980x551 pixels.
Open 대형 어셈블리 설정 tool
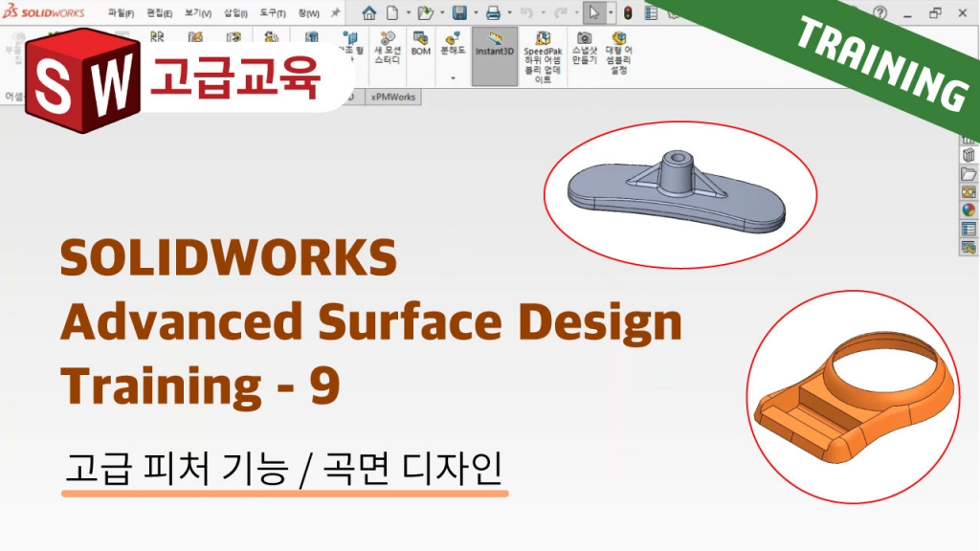pos(619,53)
